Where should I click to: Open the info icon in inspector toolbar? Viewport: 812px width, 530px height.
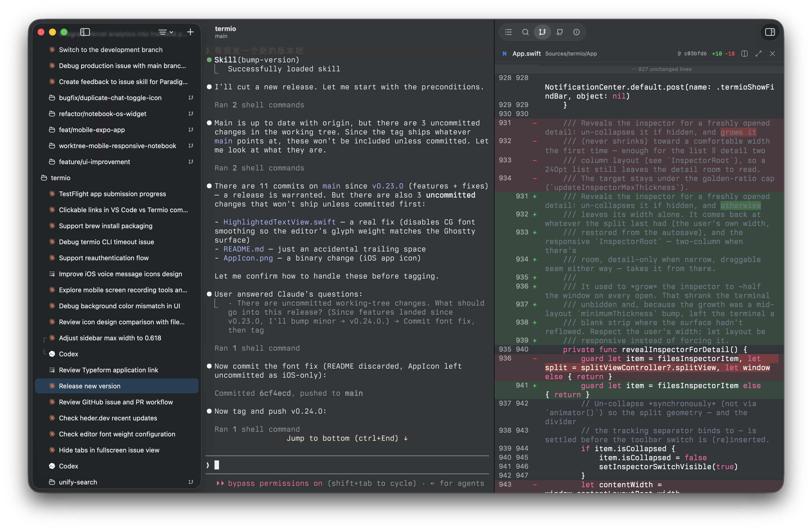(x=576, y=32)
